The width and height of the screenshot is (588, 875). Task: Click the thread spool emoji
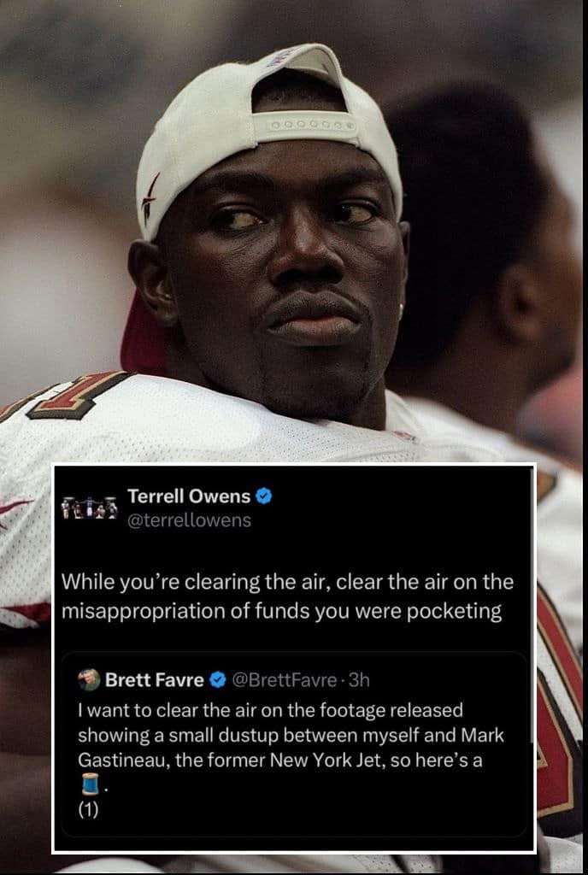[x=91, y=784]
